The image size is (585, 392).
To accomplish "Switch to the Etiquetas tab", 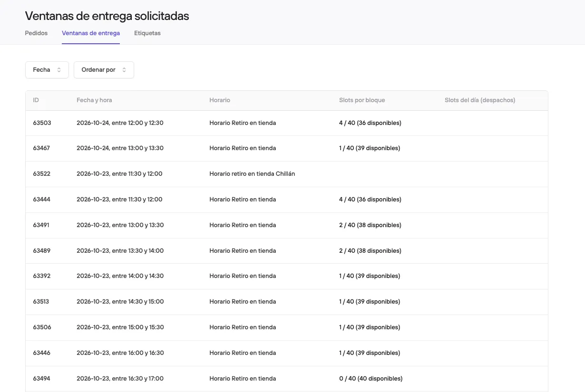I will coord(147,33).
